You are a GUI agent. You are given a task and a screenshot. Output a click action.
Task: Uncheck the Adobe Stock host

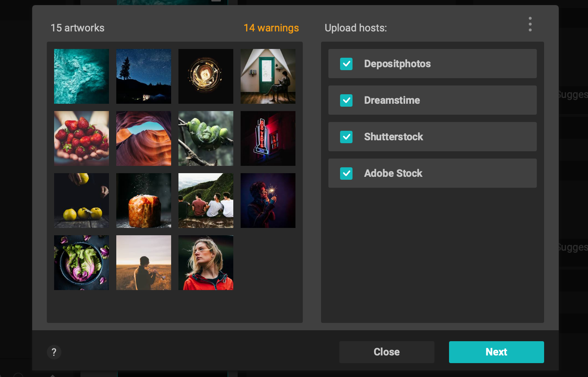pyautogui.click(x=346, y=173)
